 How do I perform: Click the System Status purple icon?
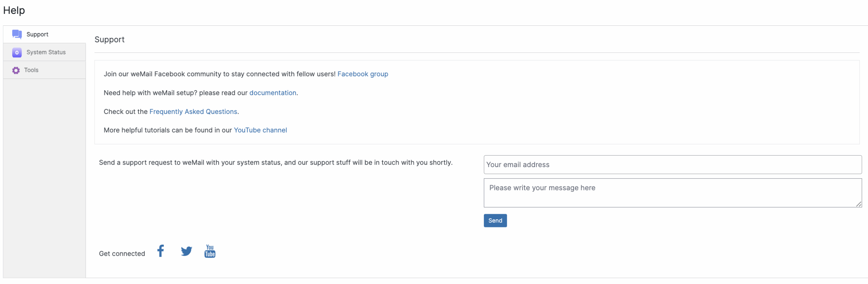tap(17, 52)
